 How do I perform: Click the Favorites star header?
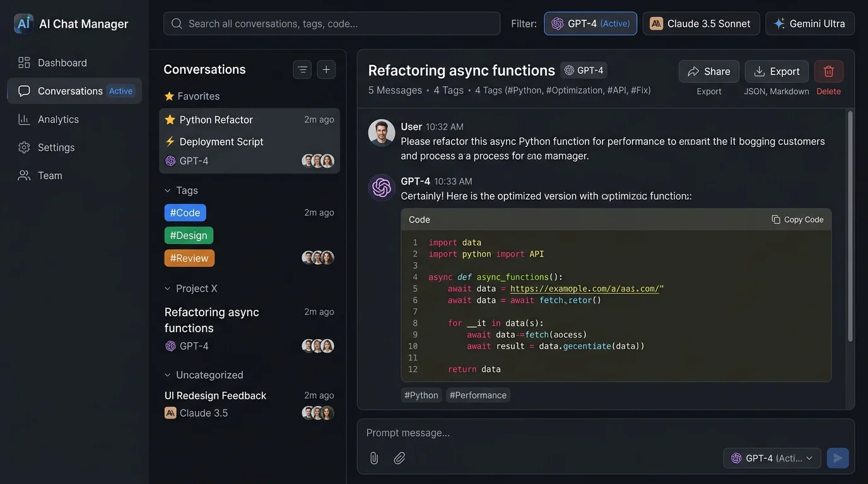point(192,96)
